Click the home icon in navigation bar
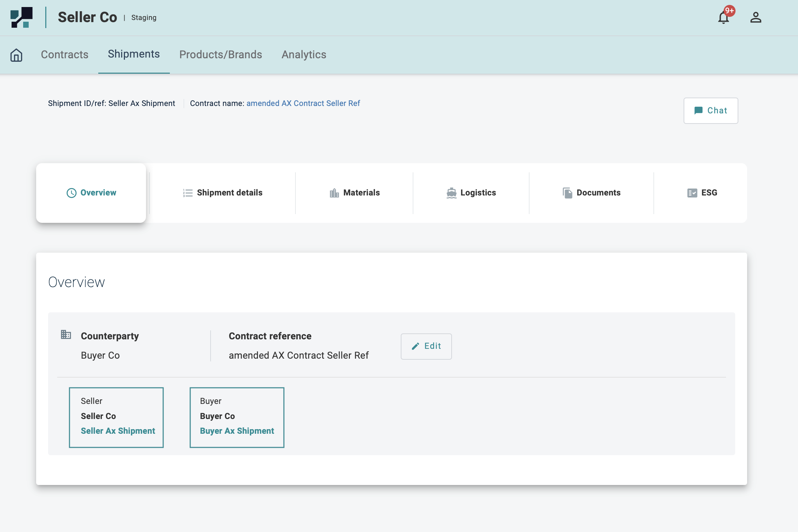This screenshot has height=532, width=798. 16,55
